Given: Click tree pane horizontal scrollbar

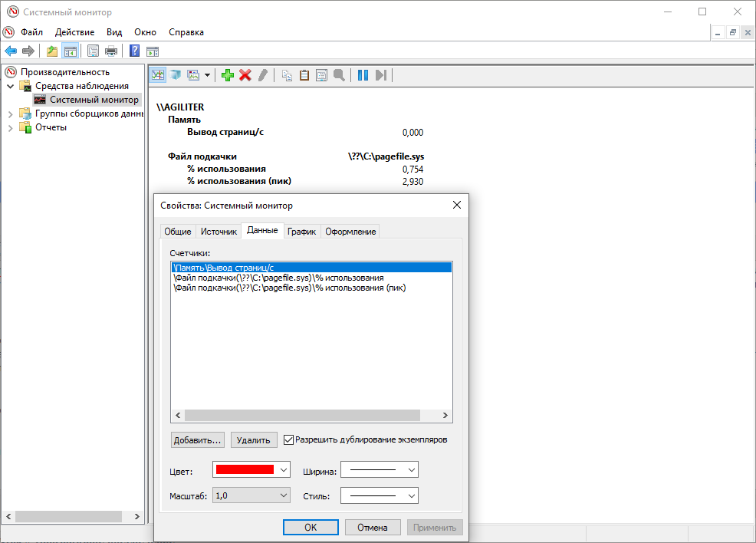Looking at the screenshot, I should click(x=68, y=516).
